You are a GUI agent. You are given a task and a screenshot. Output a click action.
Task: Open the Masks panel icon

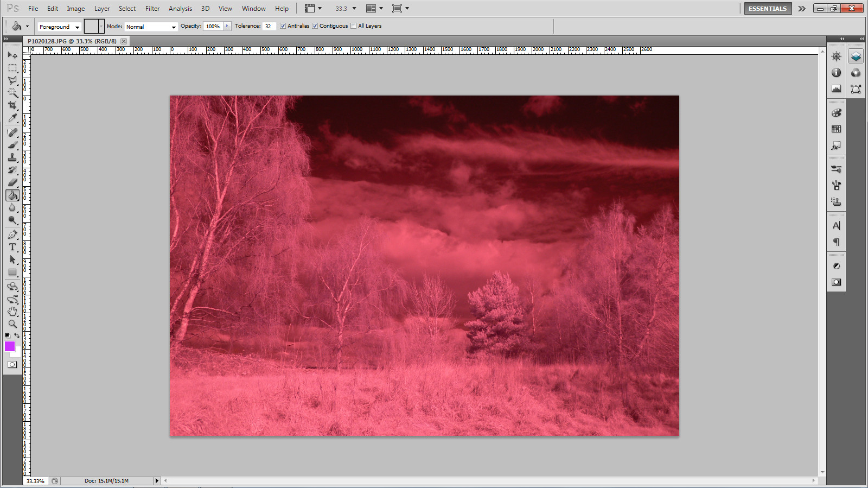click(x=837, y=282)
